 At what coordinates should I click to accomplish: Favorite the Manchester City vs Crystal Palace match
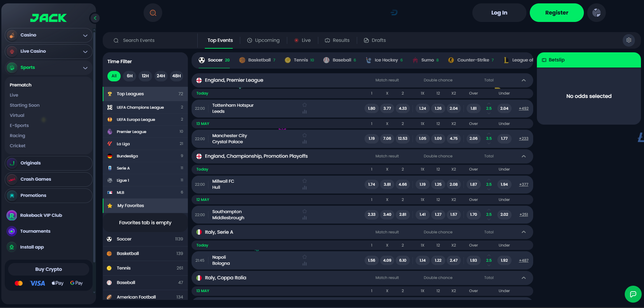(x=304, y=135)
